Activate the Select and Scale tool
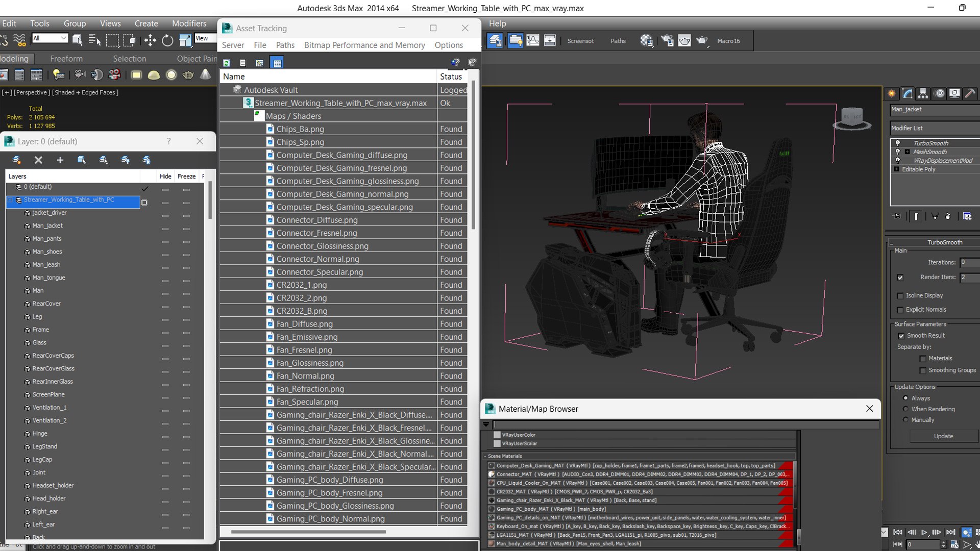Screen dimensions: 980x551 tap(185, 40)
